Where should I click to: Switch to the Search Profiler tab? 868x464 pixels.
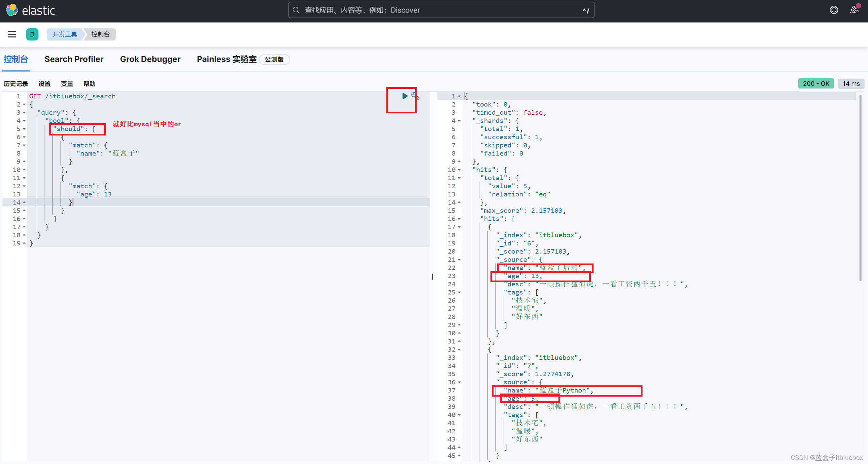(74, 59)
